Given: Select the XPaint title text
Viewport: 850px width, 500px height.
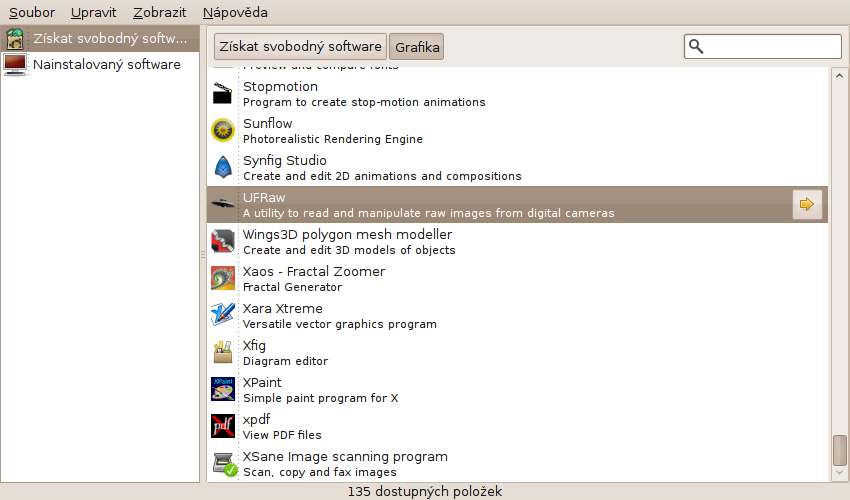Looking at the screenshot, I should (262, 383).
